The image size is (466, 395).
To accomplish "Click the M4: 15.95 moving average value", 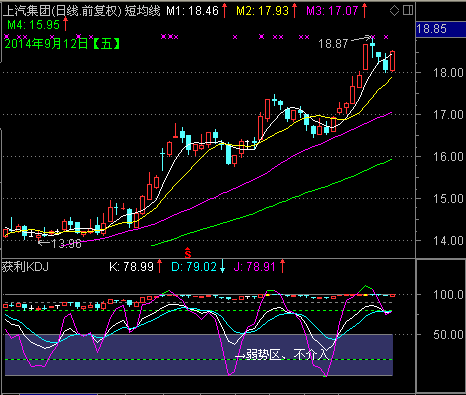I will click(33, 25).
